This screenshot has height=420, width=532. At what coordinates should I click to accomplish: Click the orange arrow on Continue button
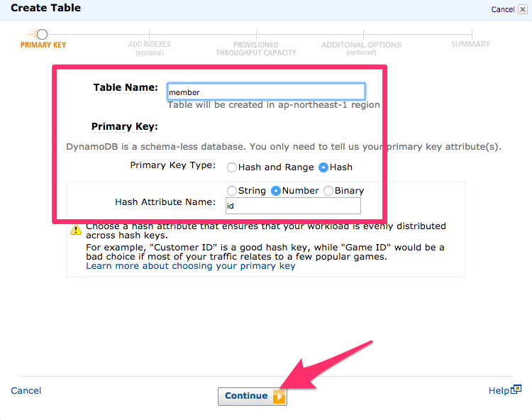coord(279,397)
